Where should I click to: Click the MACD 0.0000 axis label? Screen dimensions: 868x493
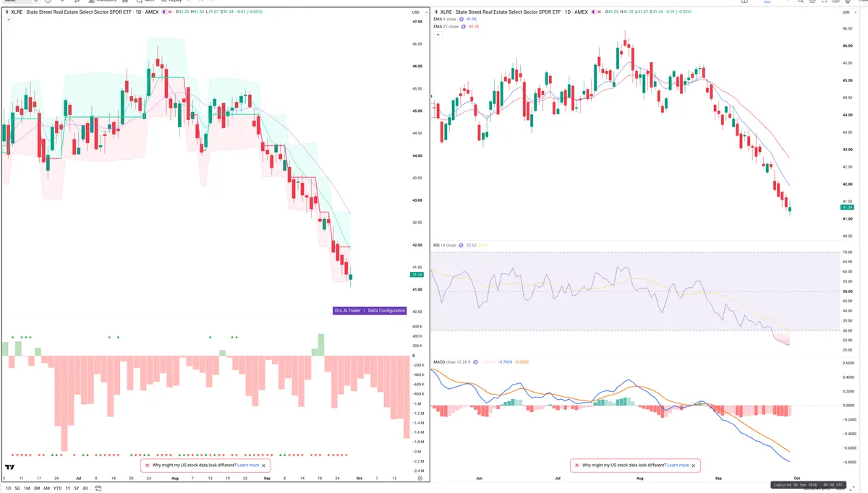point(848,406)
